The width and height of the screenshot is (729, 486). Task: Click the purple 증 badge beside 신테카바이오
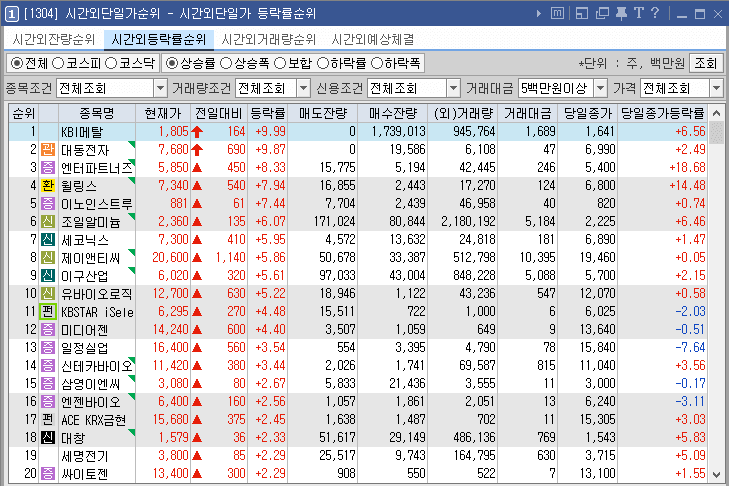point(48,366)
